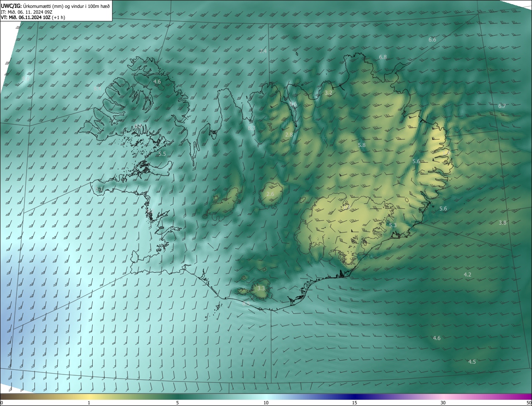The width and height of the screenshot is (532, 406).
Task: Click the 7.4 value label
Action: [x=263, y=51]
